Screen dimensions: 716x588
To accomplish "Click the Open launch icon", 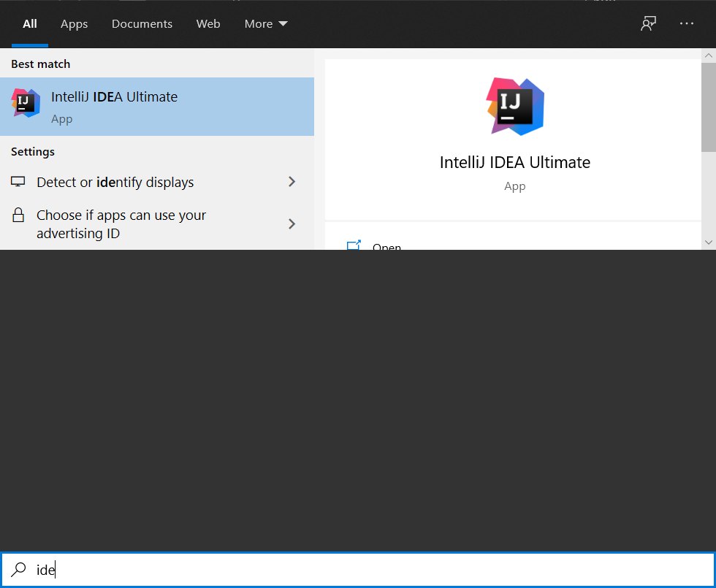I will pos(354,245).
